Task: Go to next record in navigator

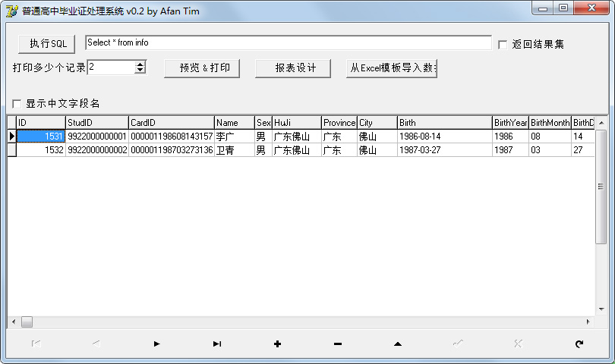Action: tap(156, 344)
